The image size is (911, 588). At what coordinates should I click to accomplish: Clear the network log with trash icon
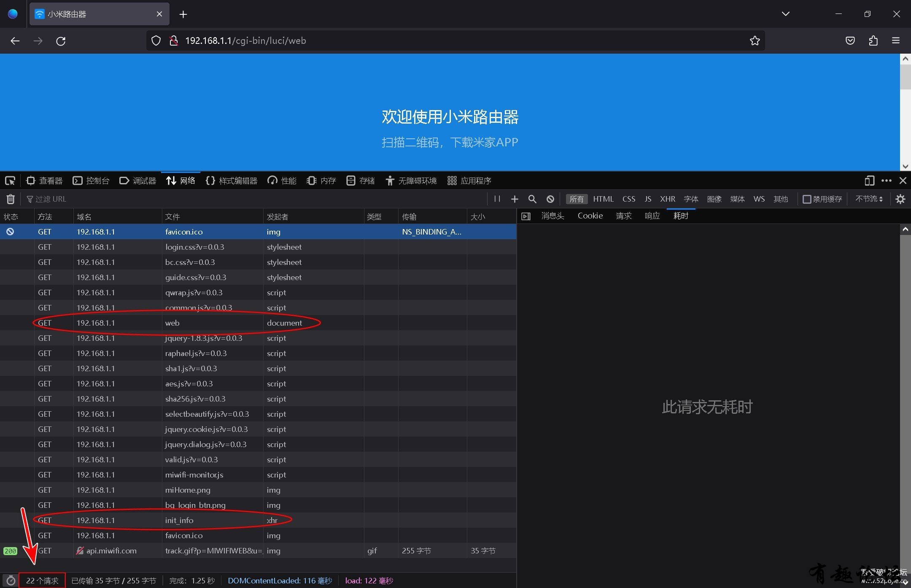(11, 199)
